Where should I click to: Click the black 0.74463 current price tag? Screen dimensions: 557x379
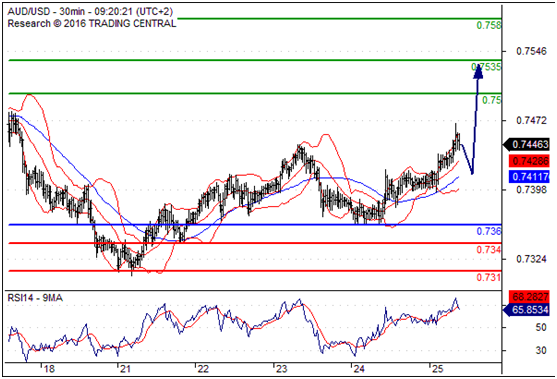click(526, 145)
